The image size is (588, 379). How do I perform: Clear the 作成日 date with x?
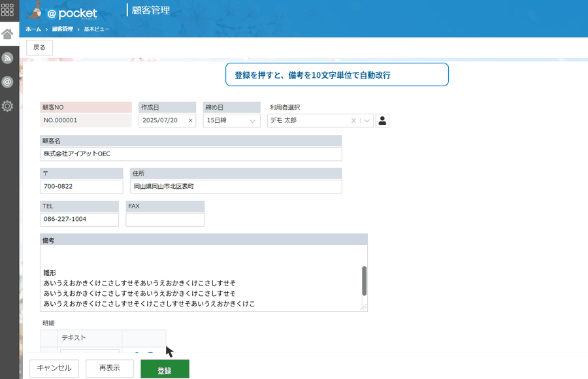point(190,120)
